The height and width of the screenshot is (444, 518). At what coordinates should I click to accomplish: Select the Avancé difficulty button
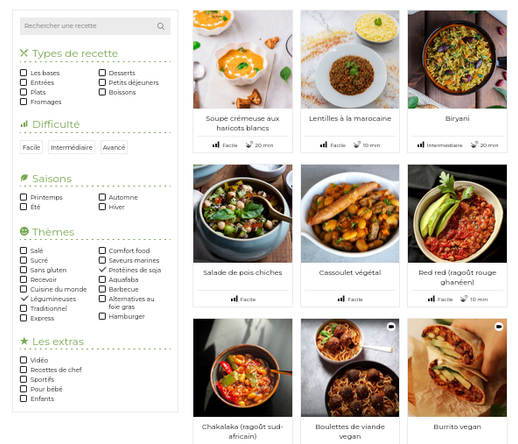point(114,147)
